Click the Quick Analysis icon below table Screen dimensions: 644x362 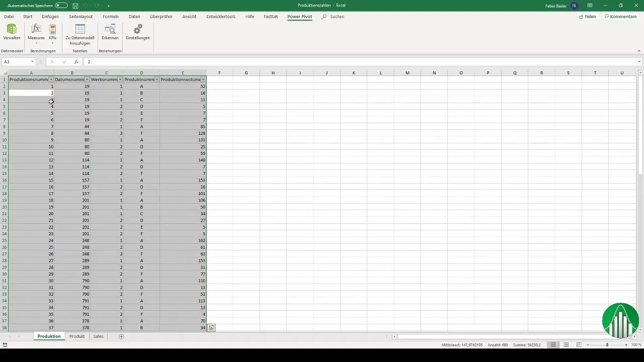coord(211,328)
